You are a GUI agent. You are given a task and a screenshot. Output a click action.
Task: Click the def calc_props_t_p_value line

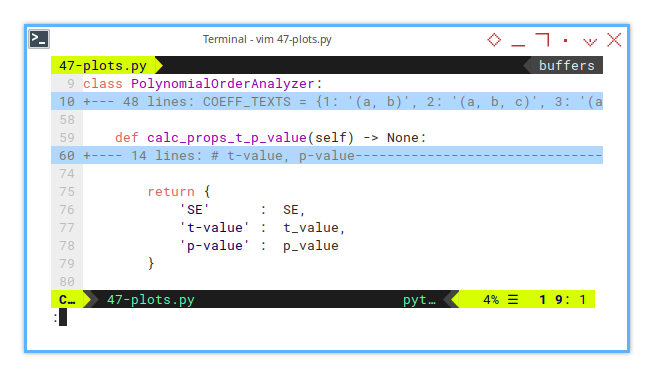click(x=271, y=137)
